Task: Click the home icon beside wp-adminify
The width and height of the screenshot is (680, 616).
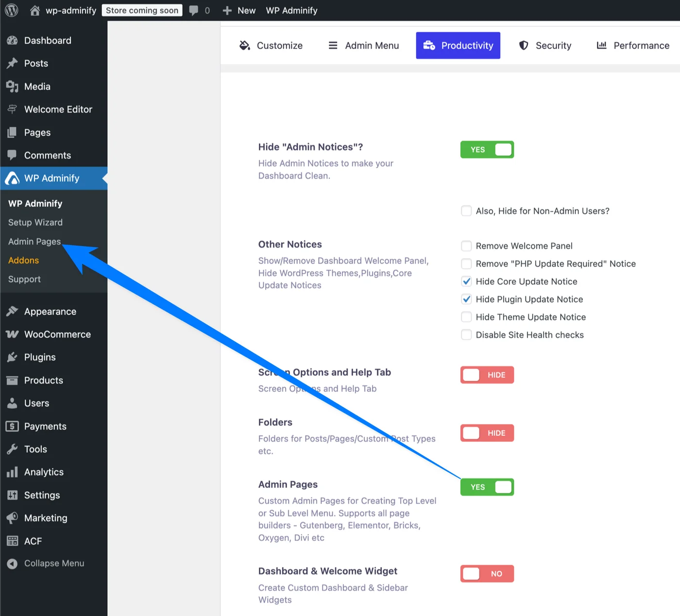Action: pyautogui.click(x=35, y=10)
